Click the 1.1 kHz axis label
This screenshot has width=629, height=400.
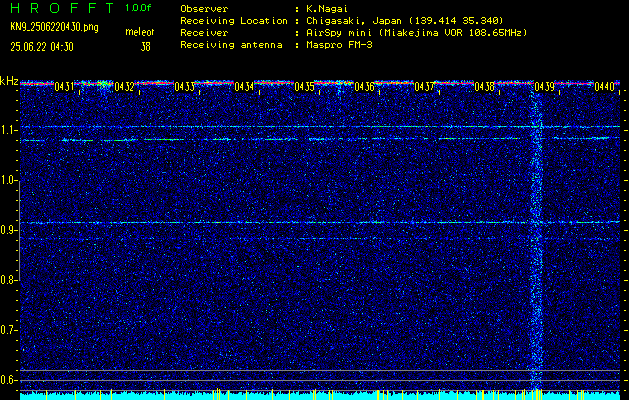tap(9, 130)
